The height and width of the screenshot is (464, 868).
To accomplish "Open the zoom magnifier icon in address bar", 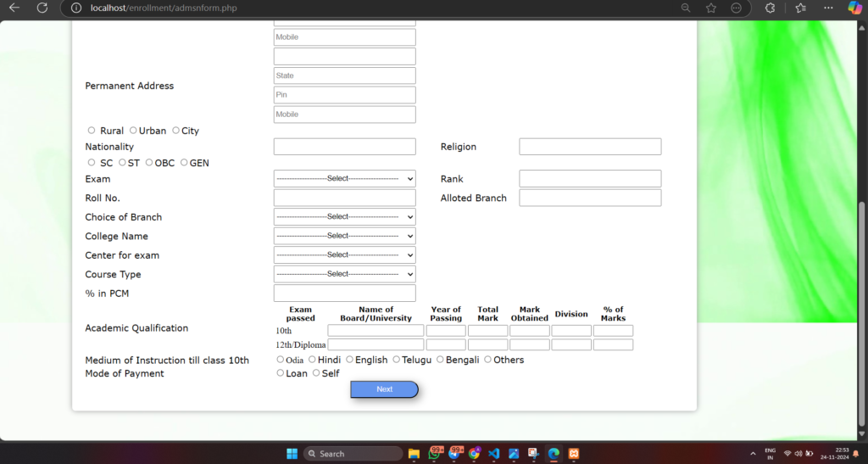I will [685, 8].
